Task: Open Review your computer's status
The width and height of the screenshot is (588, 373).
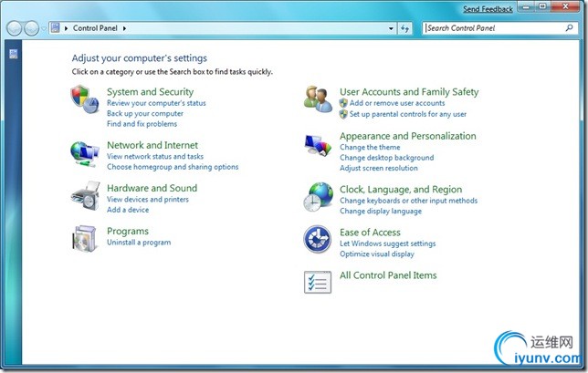Action: [156, 103]
